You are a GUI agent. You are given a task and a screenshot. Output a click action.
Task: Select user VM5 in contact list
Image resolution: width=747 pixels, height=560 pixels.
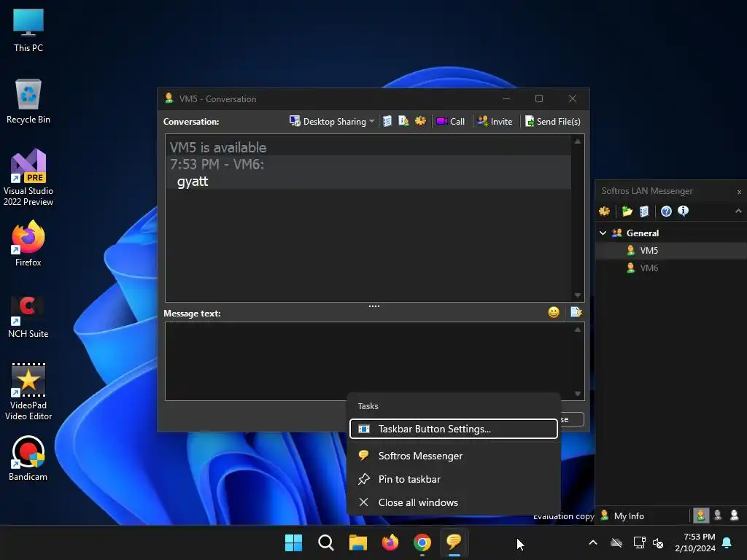click(671, 251)
